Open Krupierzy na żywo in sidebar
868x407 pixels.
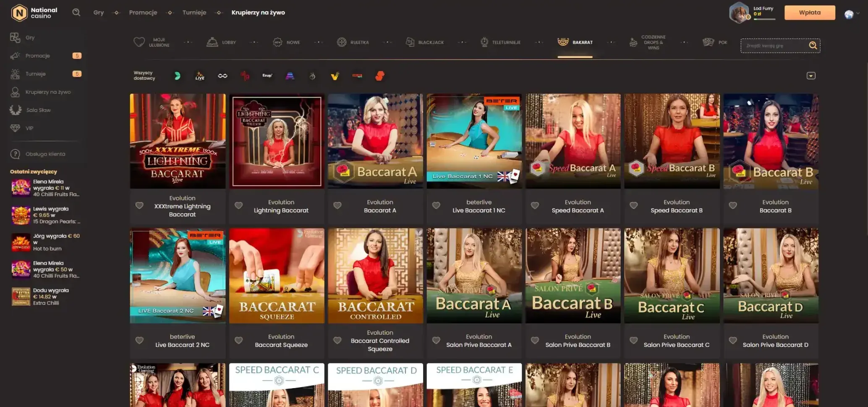40,92
